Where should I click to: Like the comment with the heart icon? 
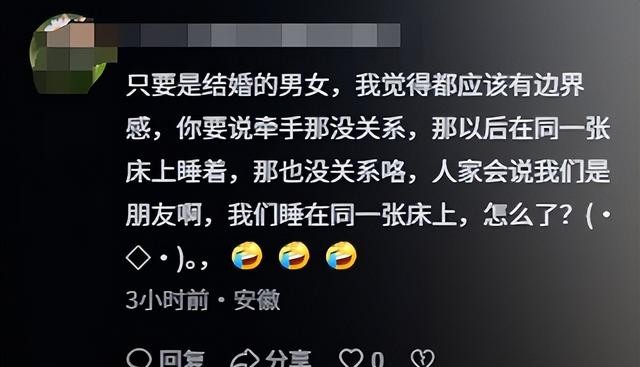[351, 359]
